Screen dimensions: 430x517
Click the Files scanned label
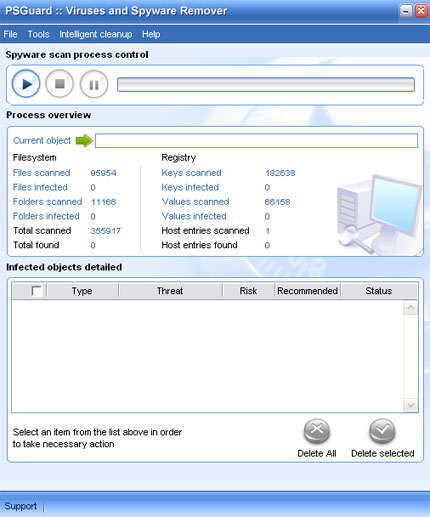tap(41, 173)
